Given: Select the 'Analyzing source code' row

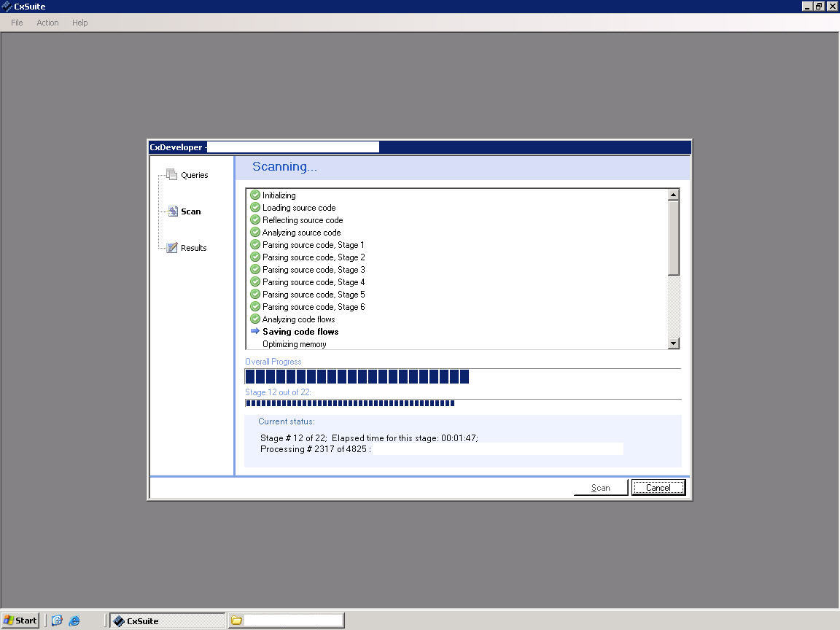Looking at the screenshot, I should tap(458, 232).
